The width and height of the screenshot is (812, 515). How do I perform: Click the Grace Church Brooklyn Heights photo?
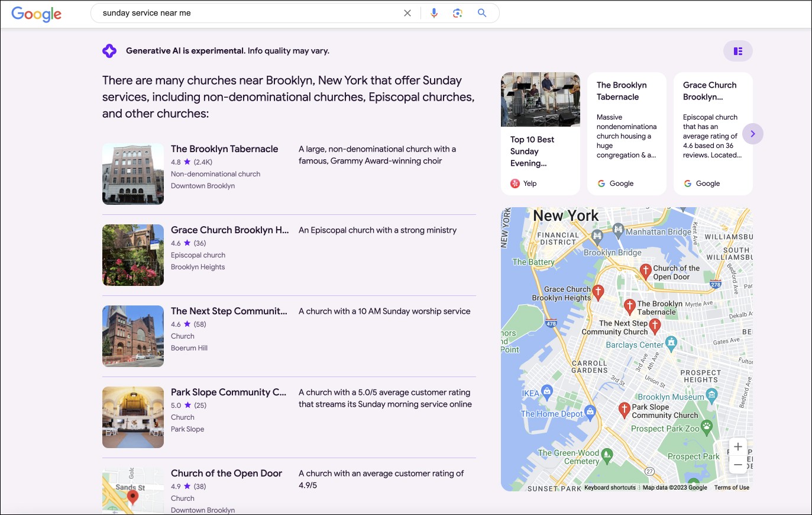(x=133, y=255)
